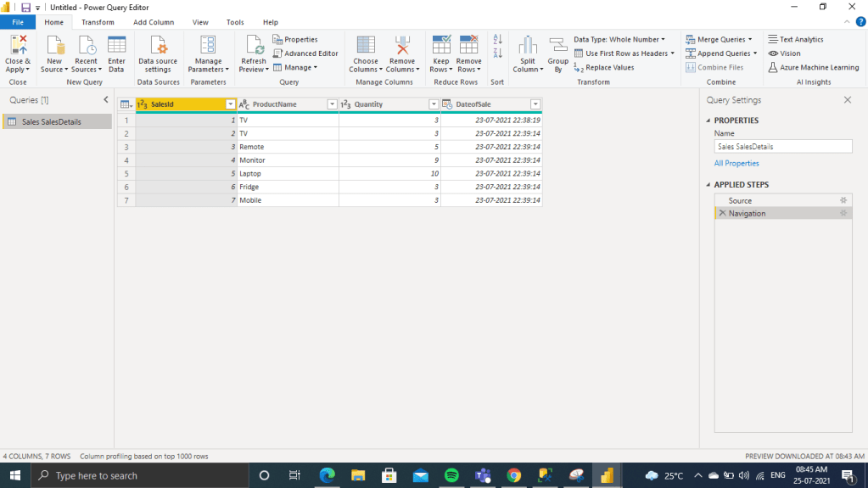The width and height of the screenshot is (868, 488).
Task: Open the Advanced Editor
Action: point(305,53)
